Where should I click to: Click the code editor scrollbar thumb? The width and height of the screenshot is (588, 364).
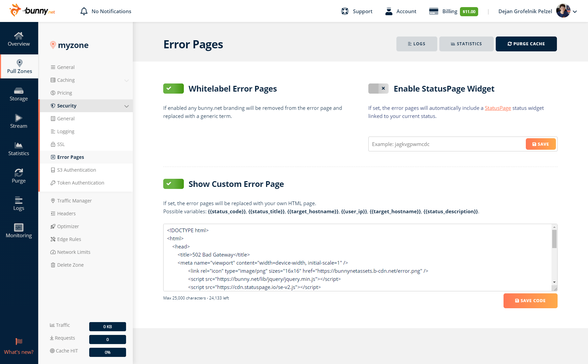pos(554,239)
